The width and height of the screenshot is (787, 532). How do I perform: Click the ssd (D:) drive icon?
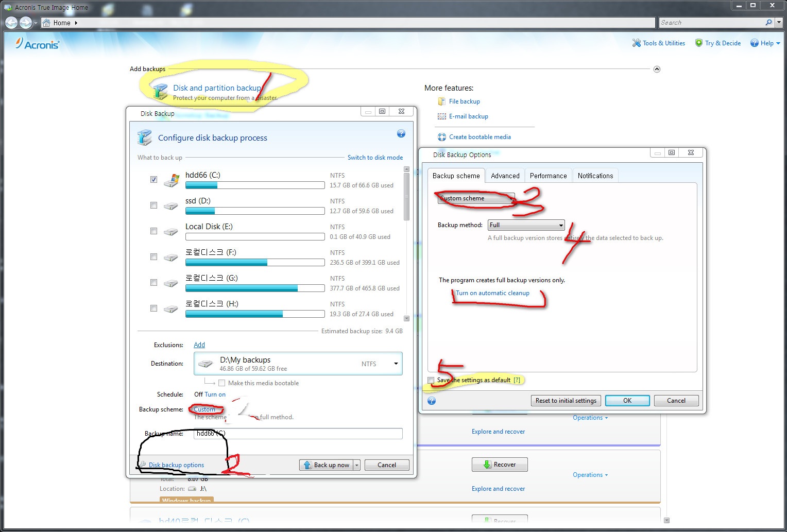tap(170, 206)
